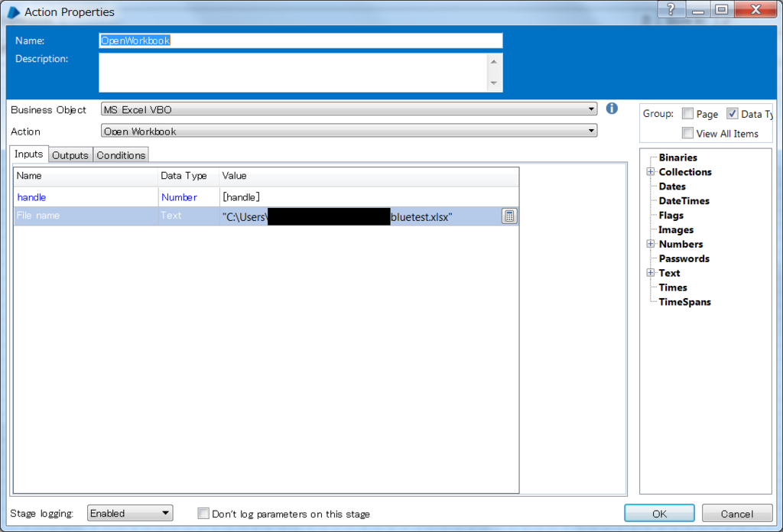Select the Times tree item
Image resolution: width=783 pixels, height=532 pixels.
pos(673,287)
